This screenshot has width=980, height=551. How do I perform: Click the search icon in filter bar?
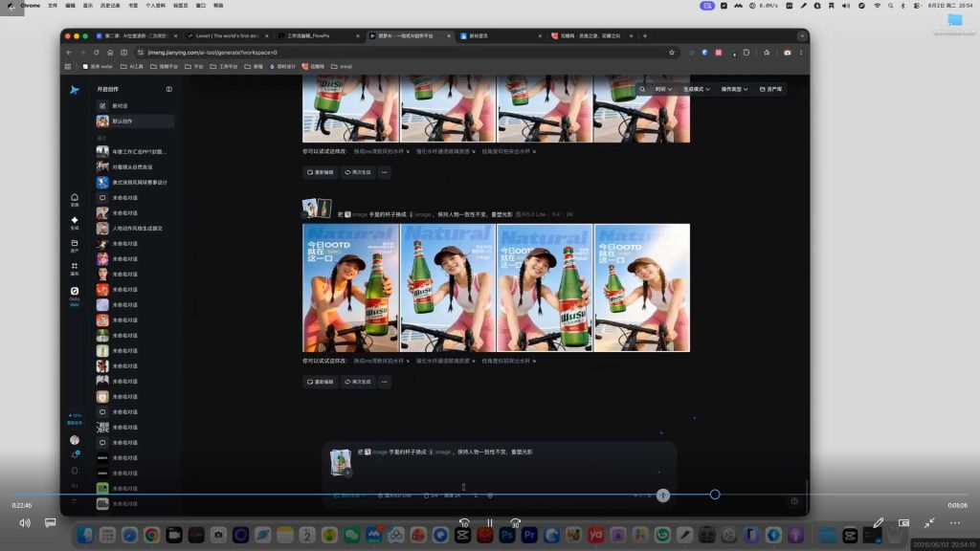point(642,89)
